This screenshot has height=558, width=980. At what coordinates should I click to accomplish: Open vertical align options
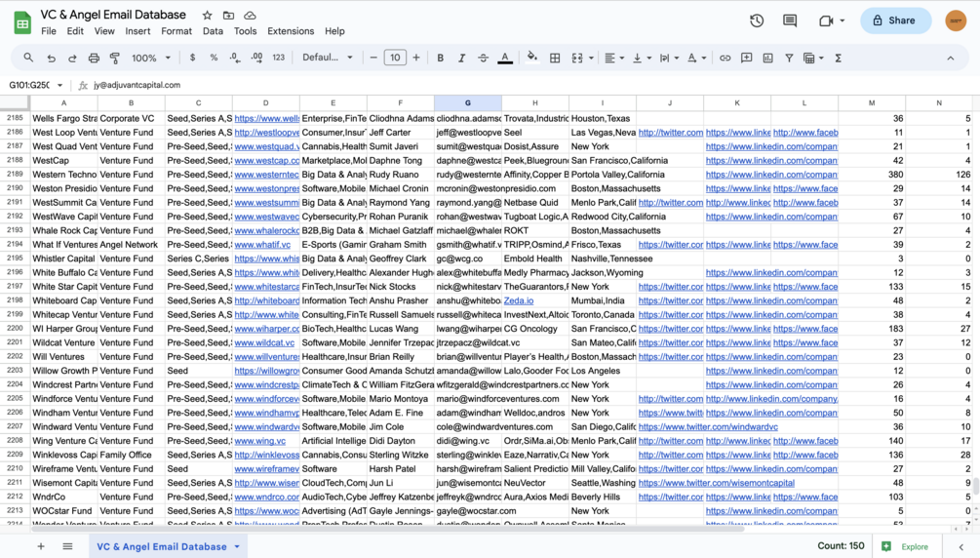click(x=642, y=58)
